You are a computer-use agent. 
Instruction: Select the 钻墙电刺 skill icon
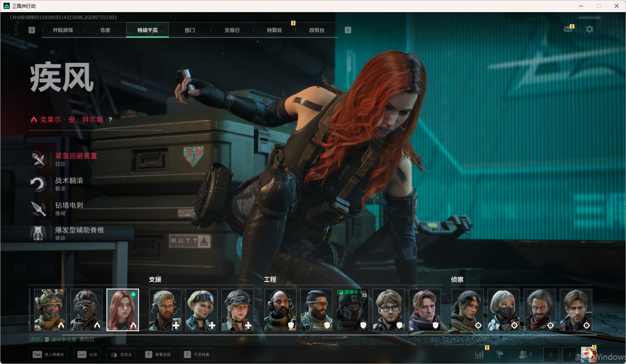[38, 208]
